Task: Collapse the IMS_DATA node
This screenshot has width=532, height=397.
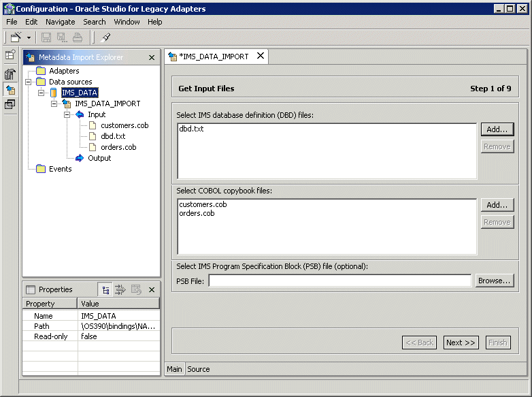Action: (41, 93)
